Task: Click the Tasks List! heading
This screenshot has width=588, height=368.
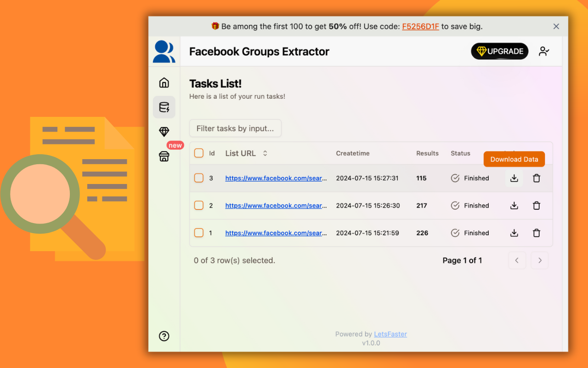Action: tap(215, 84)
